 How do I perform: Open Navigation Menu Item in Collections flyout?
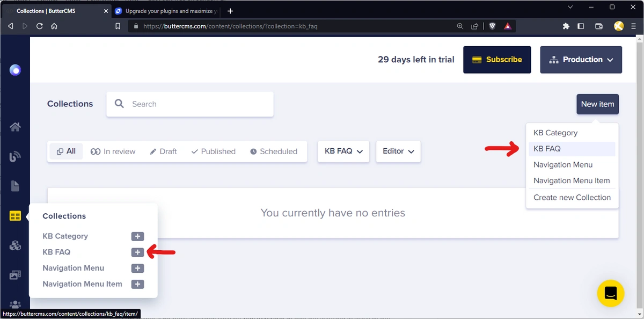[x=82, y=284]
